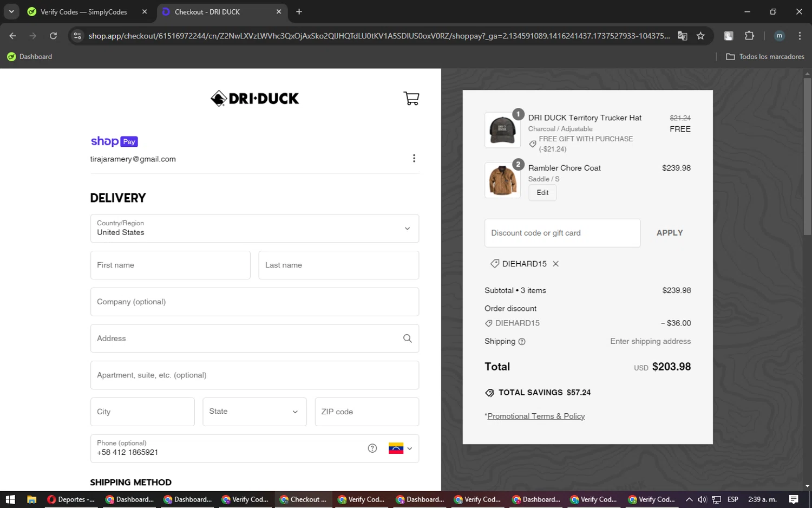This screenshot has width=812, height=508.
Task: Close the Checkout - DRI DUCK tab
Action: tap(279, 11)
